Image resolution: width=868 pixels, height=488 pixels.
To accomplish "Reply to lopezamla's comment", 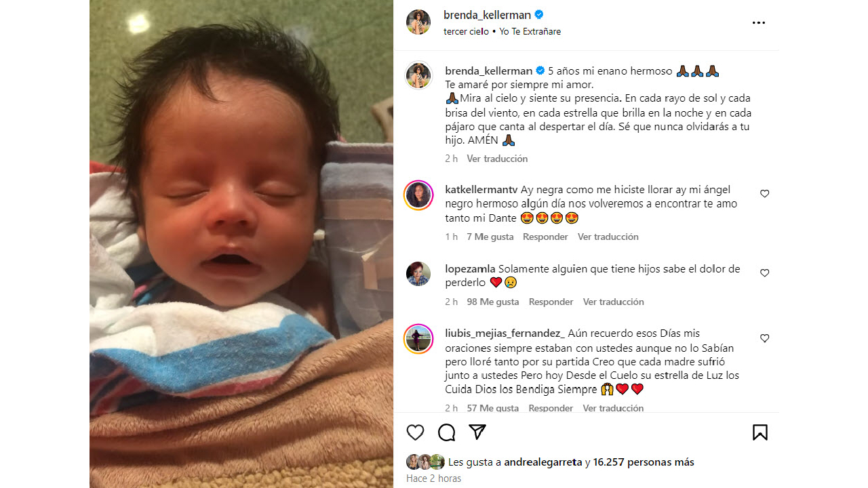I will [551, 302].
